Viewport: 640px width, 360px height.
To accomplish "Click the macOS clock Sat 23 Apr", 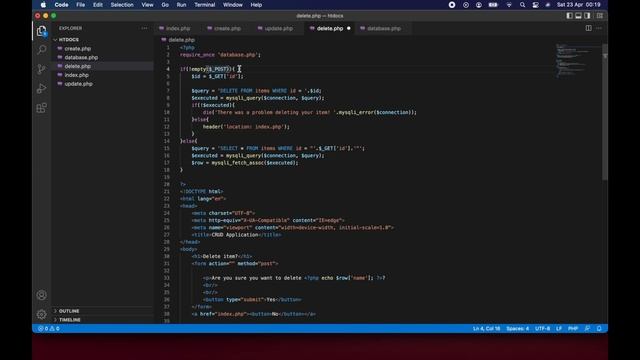I will tap(578, 5).
